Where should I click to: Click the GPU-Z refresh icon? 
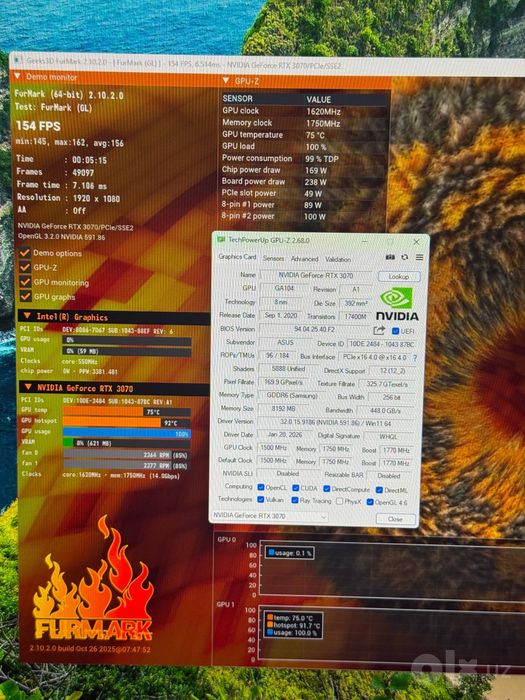click(404, 257)
